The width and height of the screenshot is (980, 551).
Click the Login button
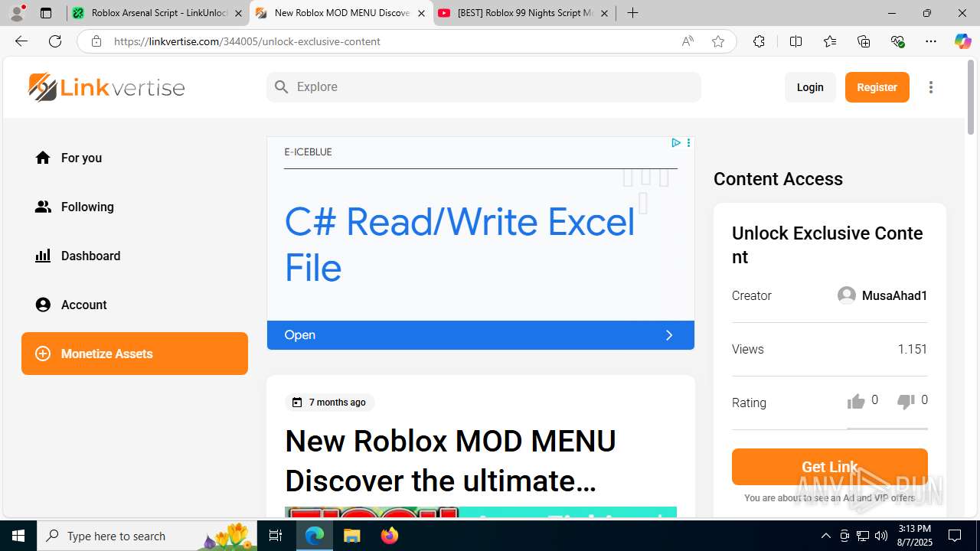(x=810, y=87)
